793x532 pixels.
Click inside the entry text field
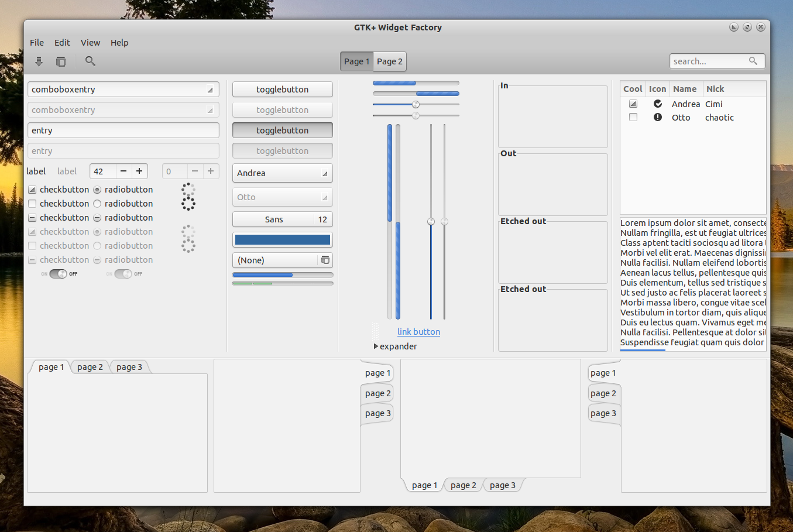coord(123,130)
